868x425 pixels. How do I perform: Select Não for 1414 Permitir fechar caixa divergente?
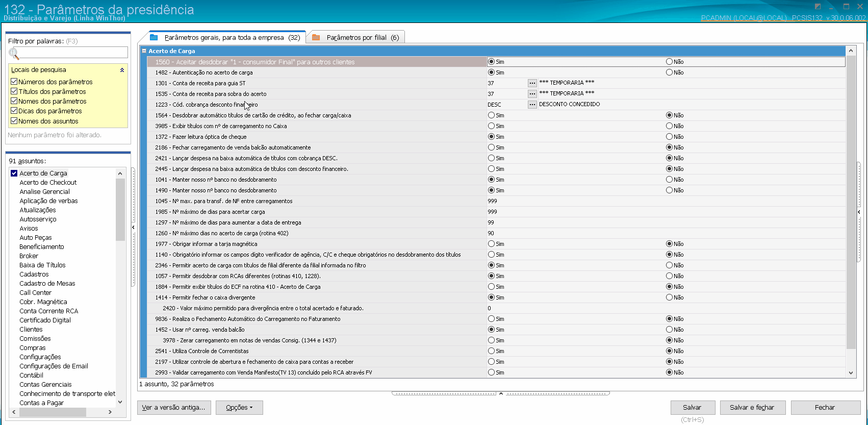coord(669,297)
